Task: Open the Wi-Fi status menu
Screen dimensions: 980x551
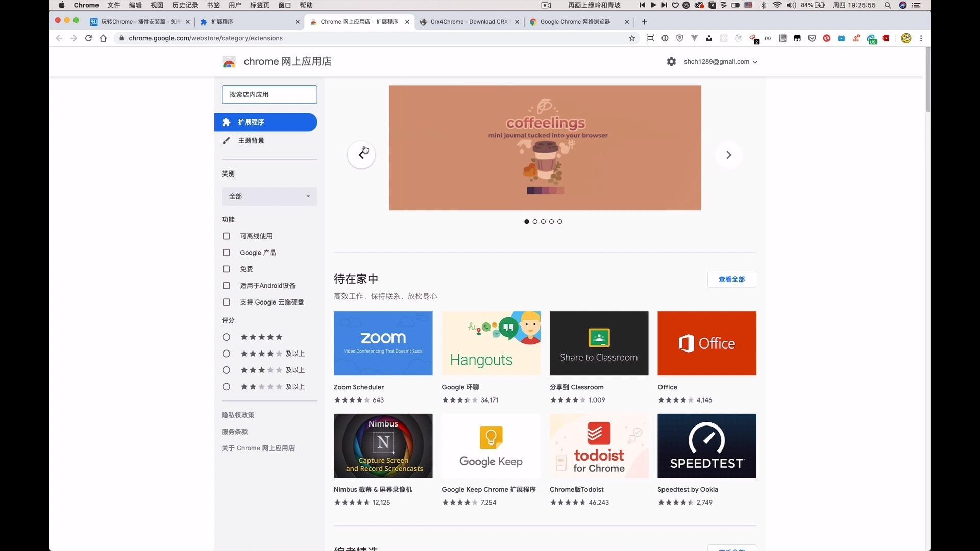Action: tap(777, 5)
